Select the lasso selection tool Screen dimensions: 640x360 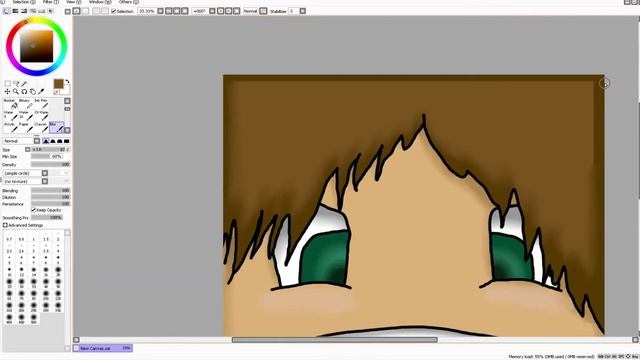click(x=16, y=84)
